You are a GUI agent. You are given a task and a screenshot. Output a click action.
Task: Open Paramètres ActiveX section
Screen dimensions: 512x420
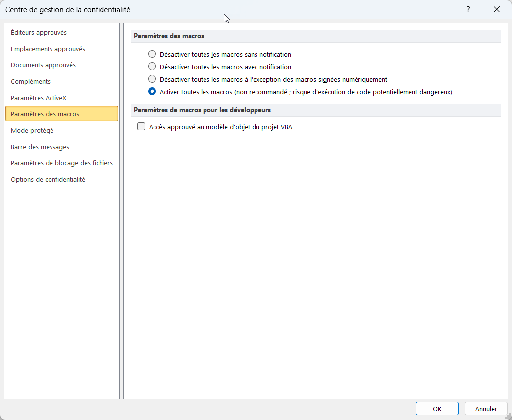(39, 98)
